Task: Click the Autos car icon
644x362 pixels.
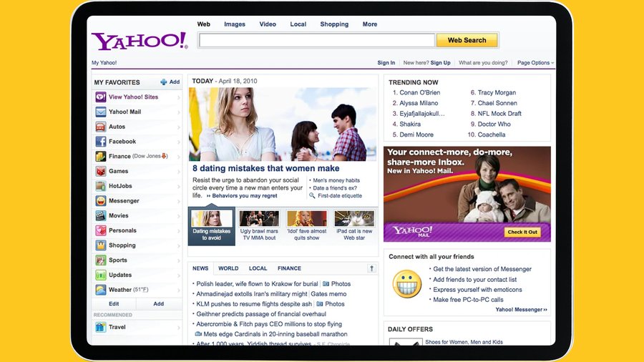Action: (x=101, y=127)
